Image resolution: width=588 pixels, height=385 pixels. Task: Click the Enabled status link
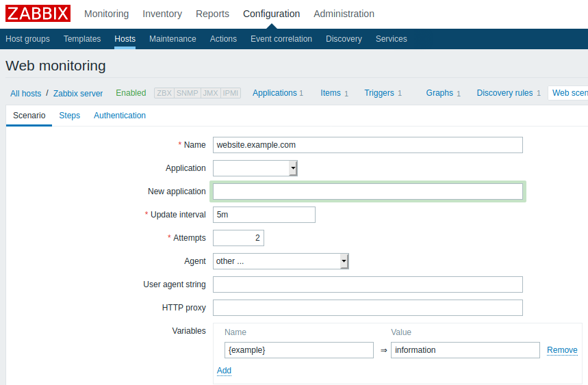coord(131,93)
